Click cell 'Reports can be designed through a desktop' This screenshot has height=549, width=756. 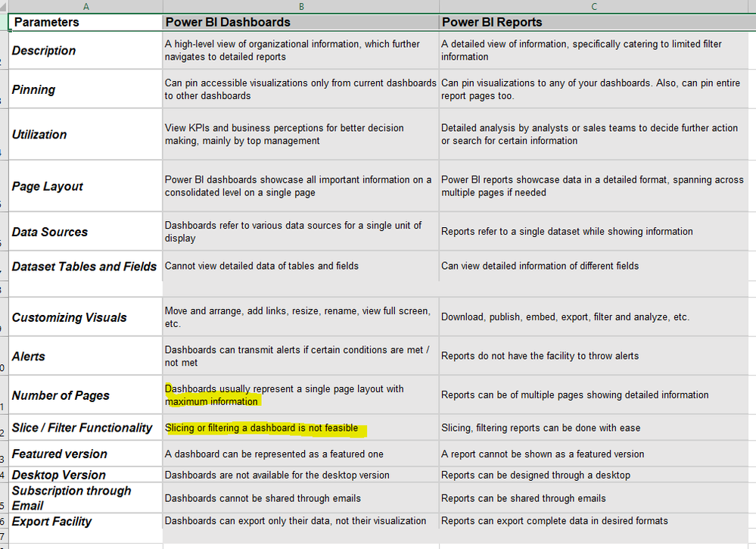(x=594, y=475)
